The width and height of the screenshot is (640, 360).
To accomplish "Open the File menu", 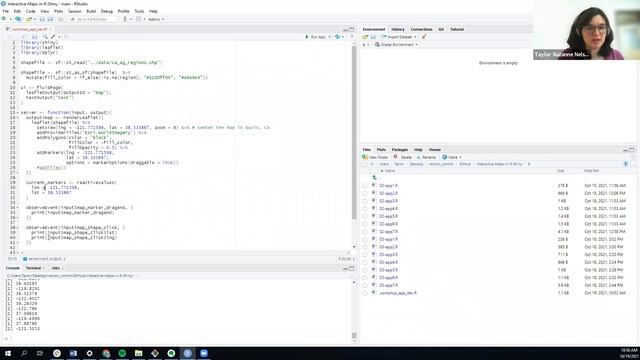I will pos(6,11).
